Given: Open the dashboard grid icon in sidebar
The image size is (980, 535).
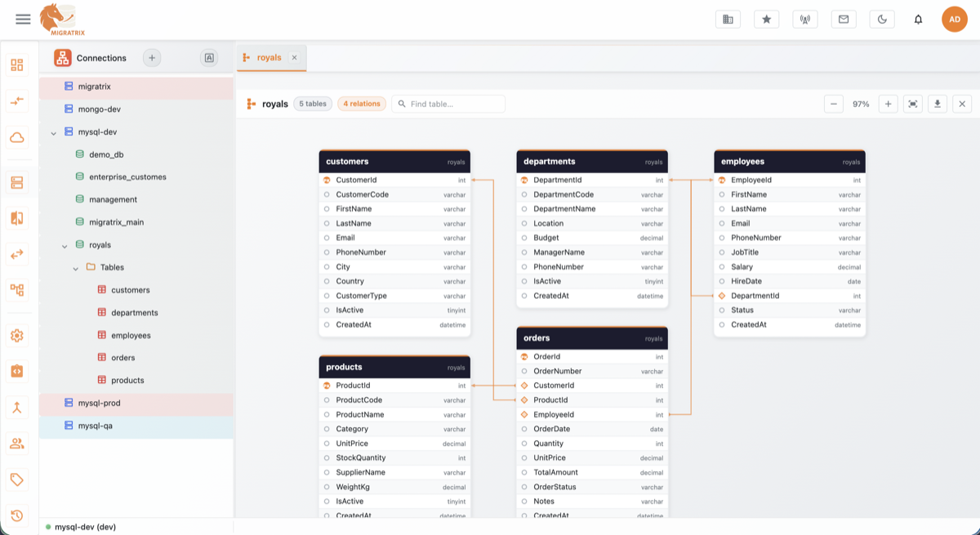Looking at the screenshot, I should [x=16, y=64].
